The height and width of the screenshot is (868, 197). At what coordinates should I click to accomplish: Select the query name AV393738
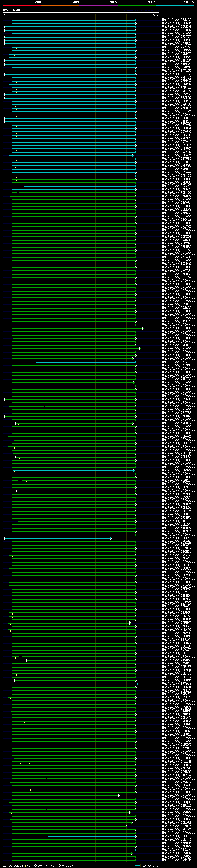click(x=11, y=10)
